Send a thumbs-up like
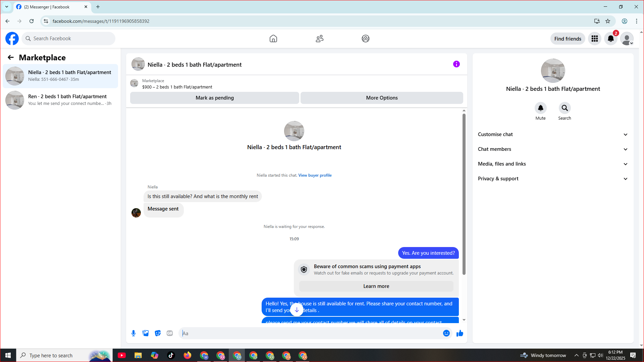 click(460, 333)
